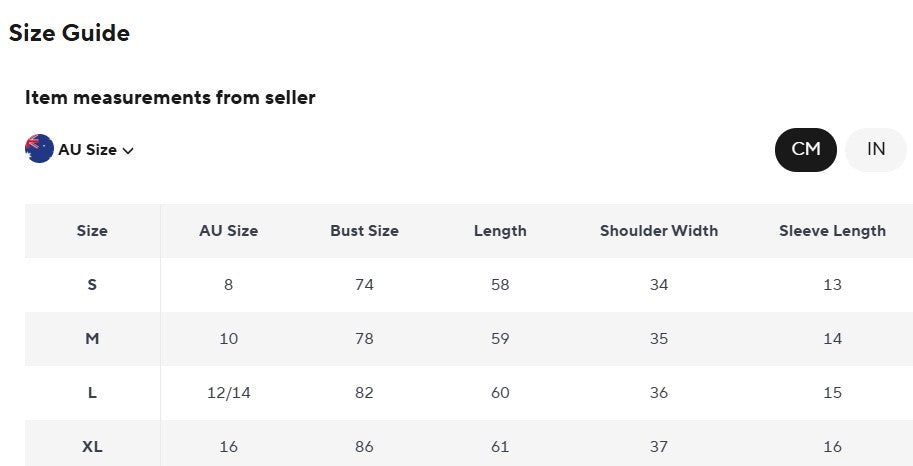
Task: Select the L size row label
Action: point(92,393)
